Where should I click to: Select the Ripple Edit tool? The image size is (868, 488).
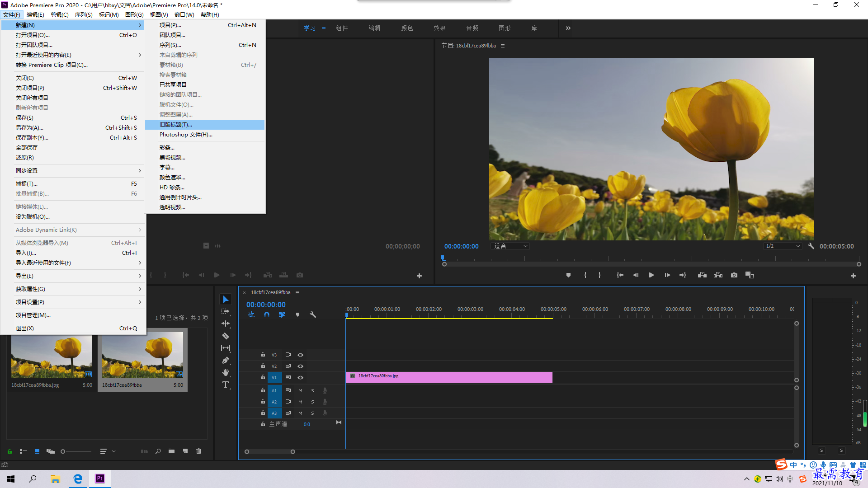tap(226, 324)
